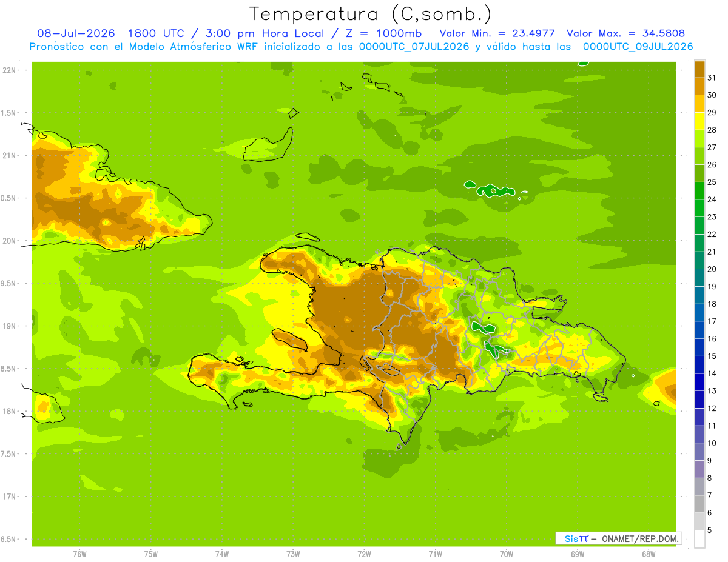Click the longitude label "70W"
Screen dimensions: 728x562
click(x=507, y=554)
